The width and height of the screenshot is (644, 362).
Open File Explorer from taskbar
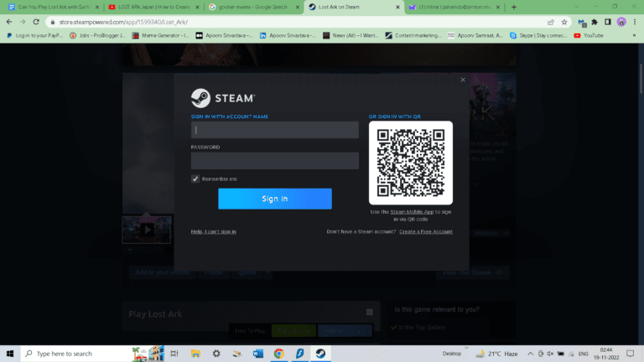click(195, 354)
